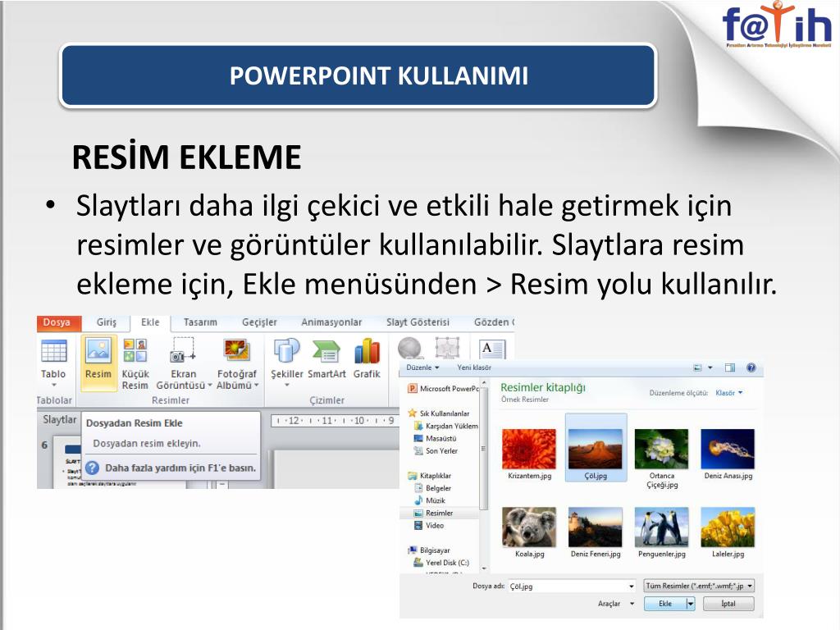This screenshot has width=840, height=630.
Task: Expand the Ekle button split arrow
Action: pyautogui.click(x=691, y=604)
